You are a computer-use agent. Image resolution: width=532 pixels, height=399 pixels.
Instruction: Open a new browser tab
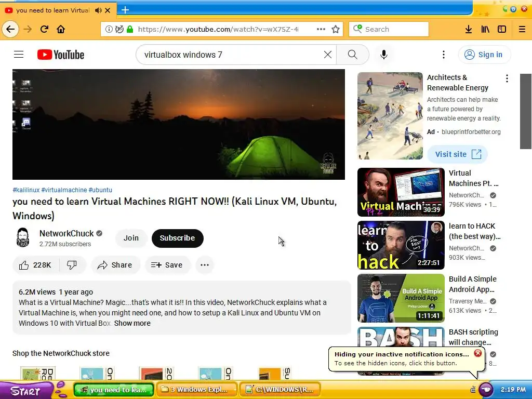click(x=125, y=10)
